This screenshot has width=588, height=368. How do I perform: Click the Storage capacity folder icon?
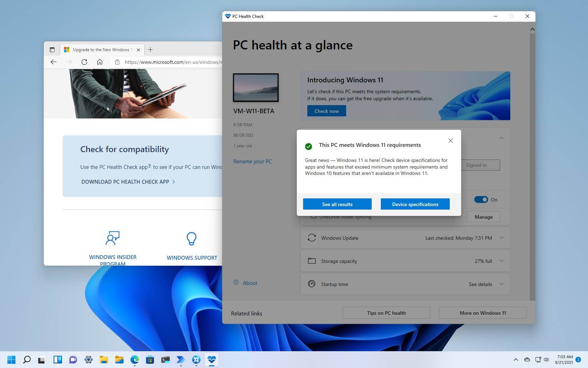[311, 261]
